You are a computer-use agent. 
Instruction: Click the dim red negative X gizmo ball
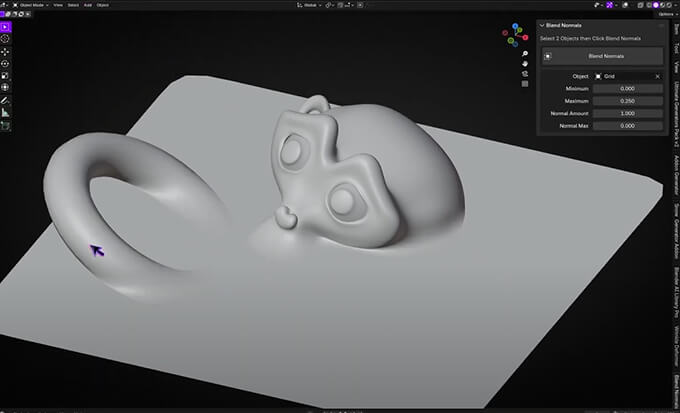click(505, 33)
